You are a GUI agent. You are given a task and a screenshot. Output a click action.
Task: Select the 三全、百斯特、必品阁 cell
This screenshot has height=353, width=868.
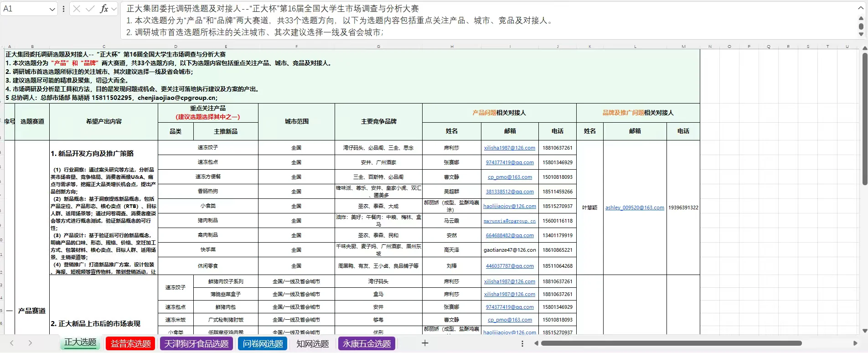point(378,177)
